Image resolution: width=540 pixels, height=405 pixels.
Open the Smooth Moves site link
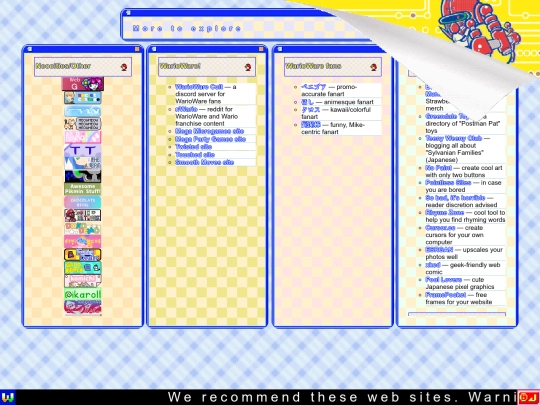click(x=205, y=162)
